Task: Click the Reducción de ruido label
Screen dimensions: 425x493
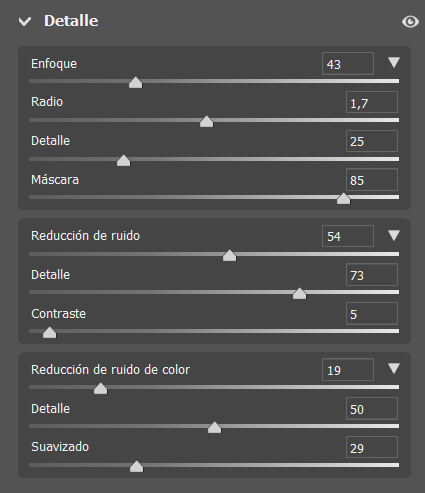Action: 85,236
